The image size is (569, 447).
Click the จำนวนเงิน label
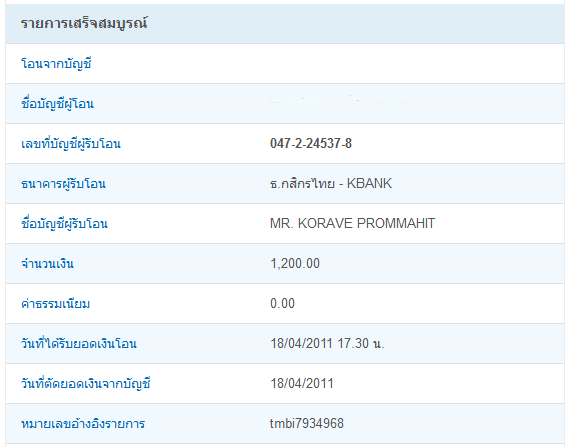tap(47, 264)
